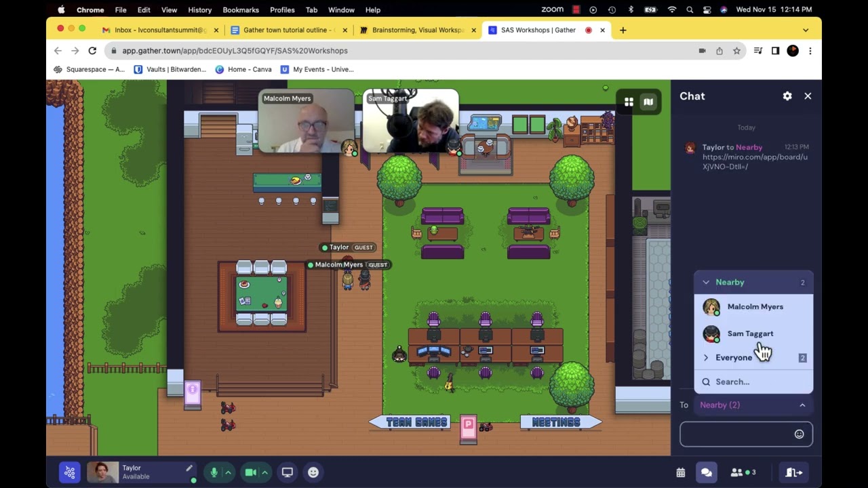This screenshot has width=868, height=488.
Task: Click the Team Games sign
Action: coord(410,422)
